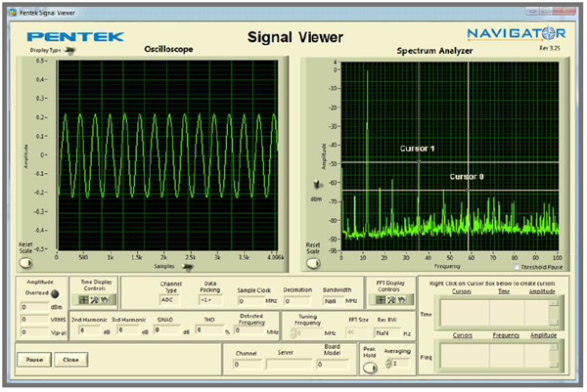Click 'Time' column header in Time cursor table
587x392 pixels.
click(504, 291)
